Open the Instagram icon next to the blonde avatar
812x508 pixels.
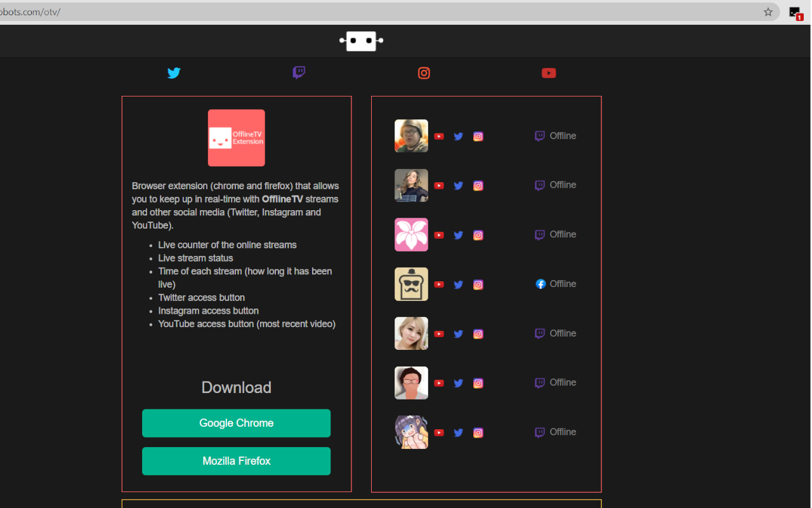click(x=478, y=333)
